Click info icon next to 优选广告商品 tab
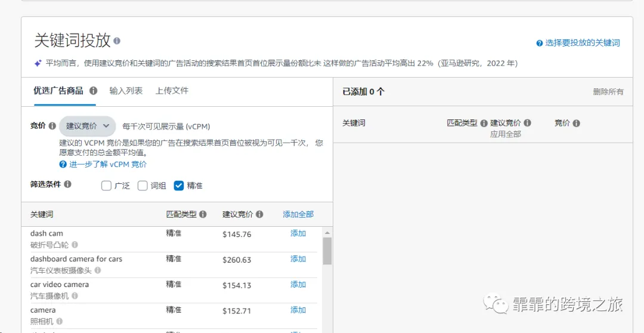Screen dimensions: 644x333 [94, 91]
